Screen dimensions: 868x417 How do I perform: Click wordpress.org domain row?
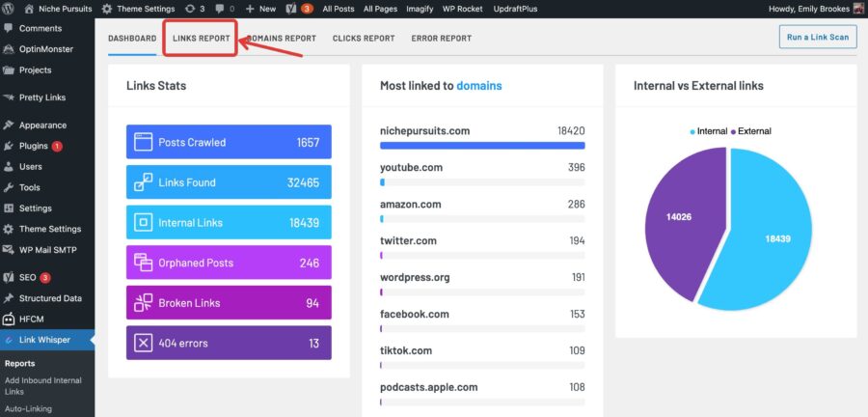[482, 283]
